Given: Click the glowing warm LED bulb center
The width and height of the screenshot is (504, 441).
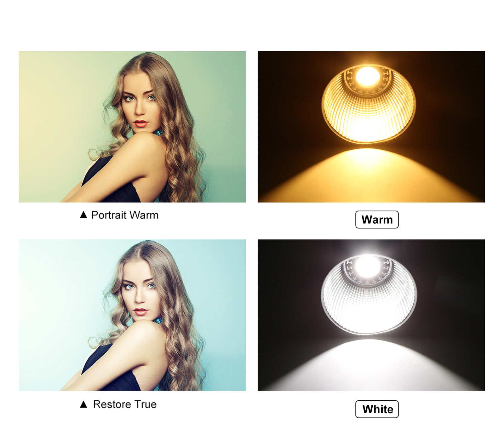Looking at the screenshot, I should pyautogui.click(x=368, y=77).
